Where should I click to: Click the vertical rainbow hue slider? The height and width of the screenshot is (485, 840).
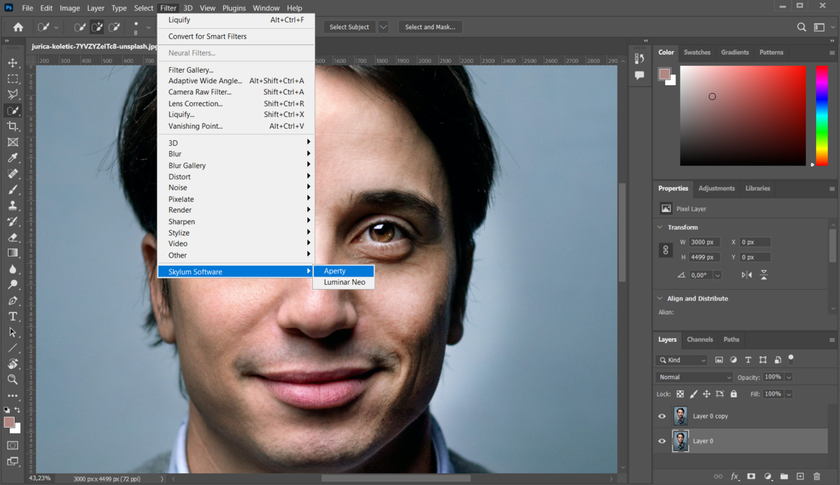(x=820, y=115)
